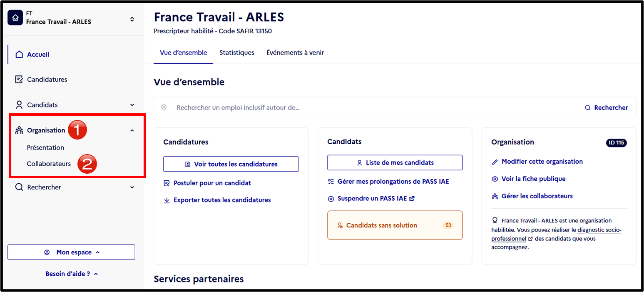The height and width of the screenshot is (292, 644).
Task: Open the Candidats sans solution card
Action: 395,225
